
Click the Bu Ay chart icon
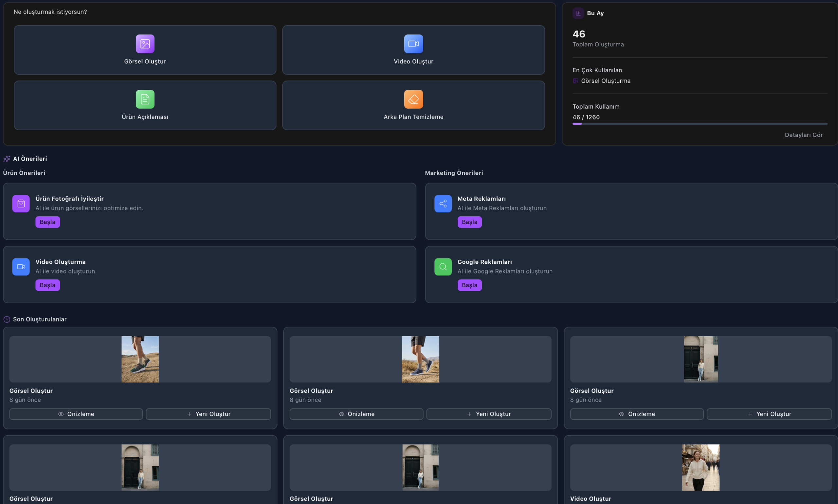(x=578, y=13)
